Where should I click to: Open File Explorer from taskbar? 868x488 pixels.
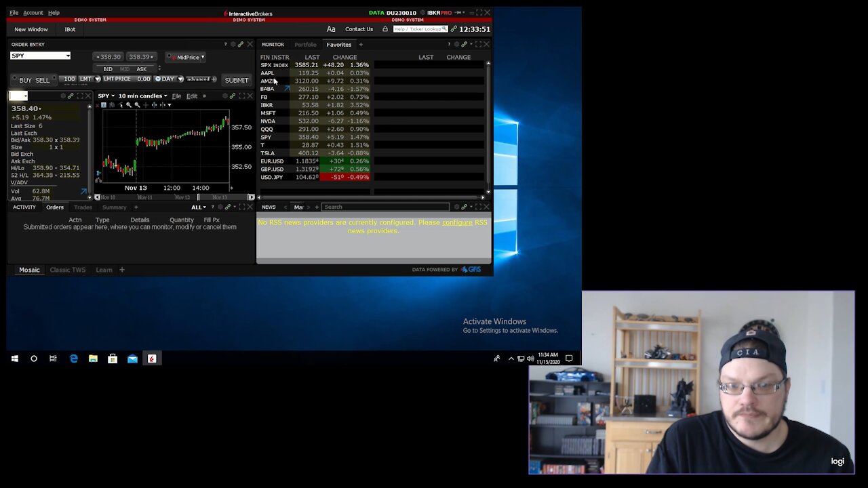(93, 359)
